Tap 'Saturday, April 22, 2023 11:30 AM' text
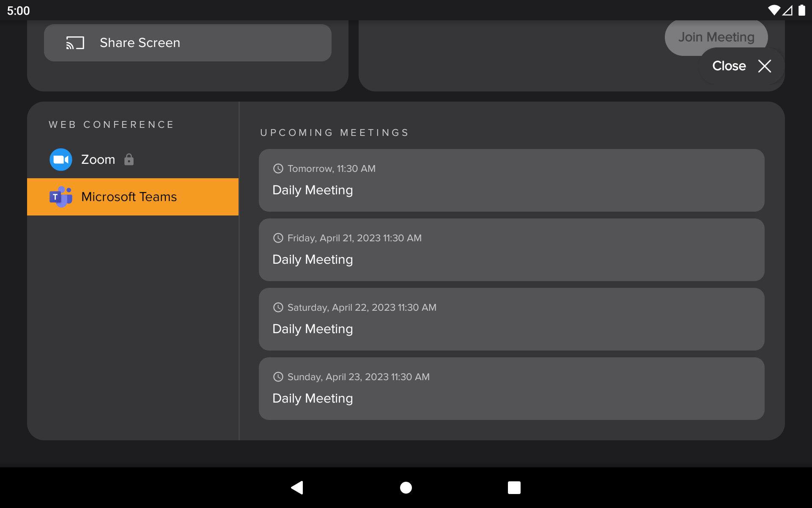This screenshot has height=508, width=812. point(362,307)
